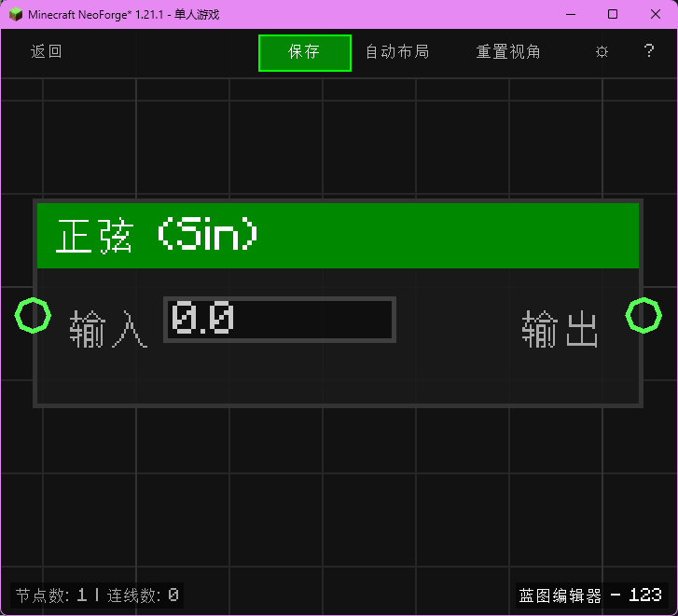Minimize the Minecraft NeoForge window
Viewport: 678px width, 616px height.
pyautogui.click(x=570, y=14)
